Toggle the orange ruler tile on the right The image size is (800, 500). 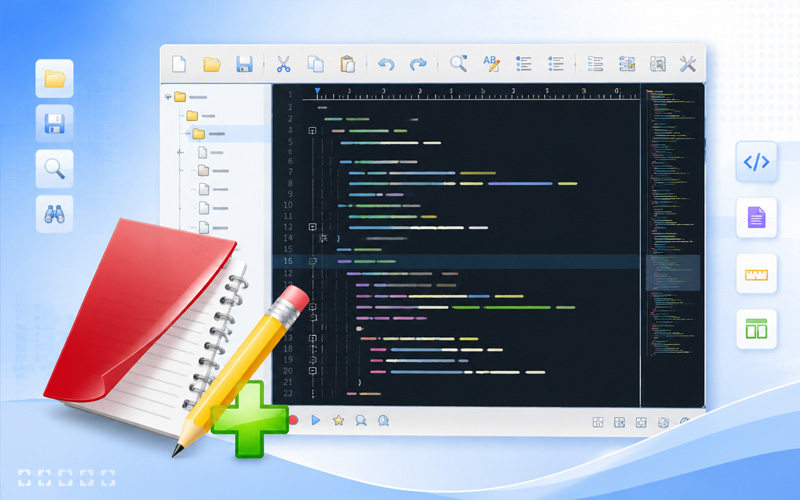(x=756, y=274)
